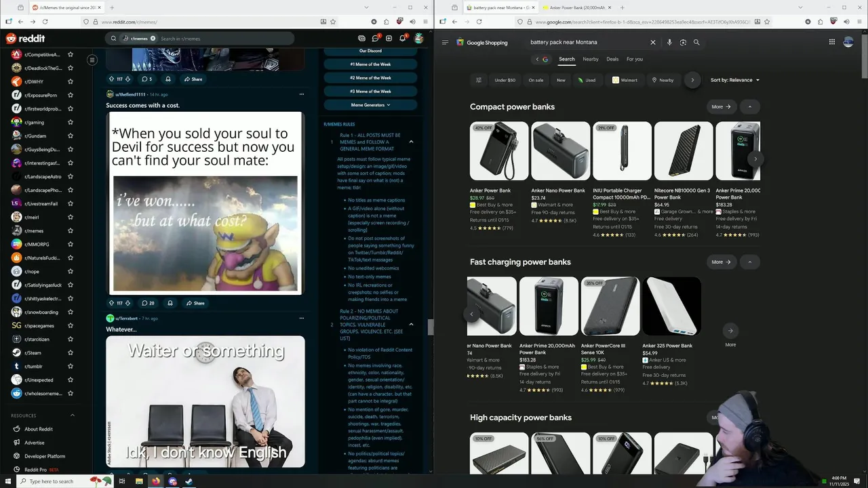The height and width of the screenshot is (488, 868).
Task: Open options menu for u/Terrabert post
Action: coord(302,318)
